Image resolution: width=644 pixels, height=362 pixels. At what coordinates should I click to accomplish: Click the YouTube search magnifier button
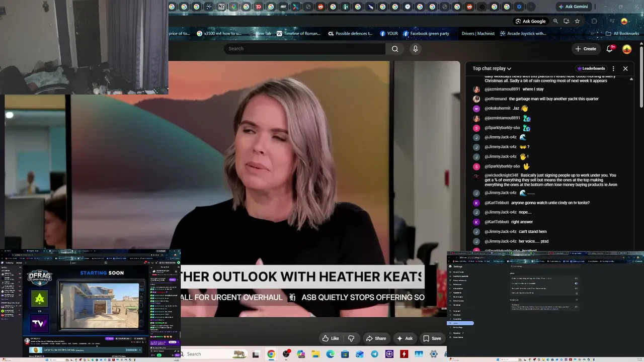coord(395,49)
